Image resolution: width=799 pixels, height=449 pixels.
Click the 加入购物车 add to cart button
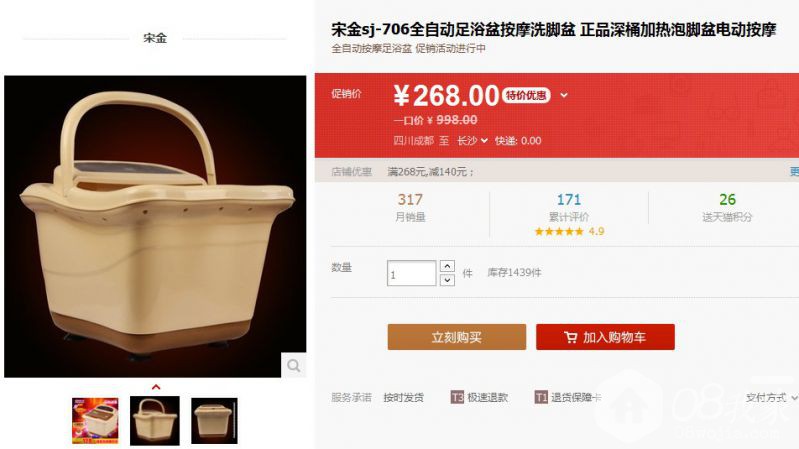[605, 337]
